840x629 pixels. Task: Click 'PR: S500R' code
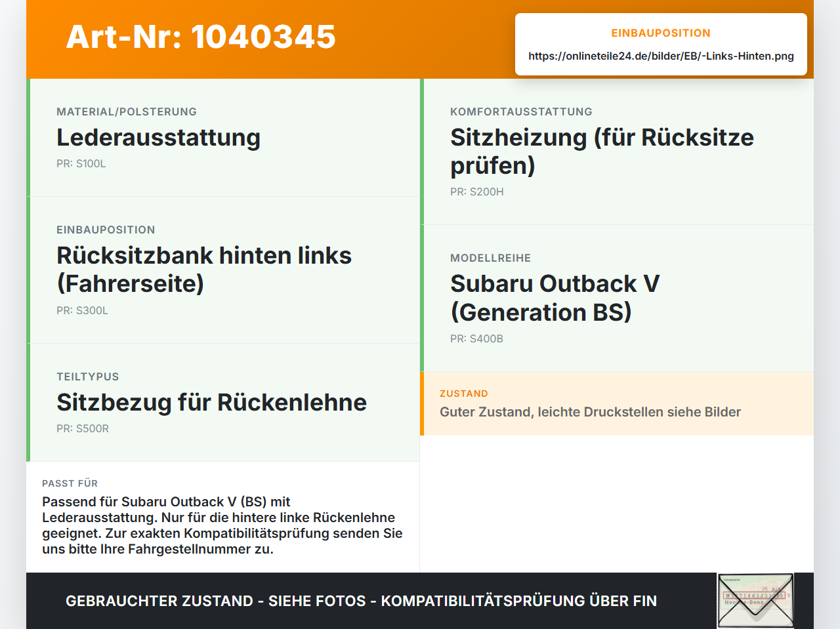(x=83, y=428)
